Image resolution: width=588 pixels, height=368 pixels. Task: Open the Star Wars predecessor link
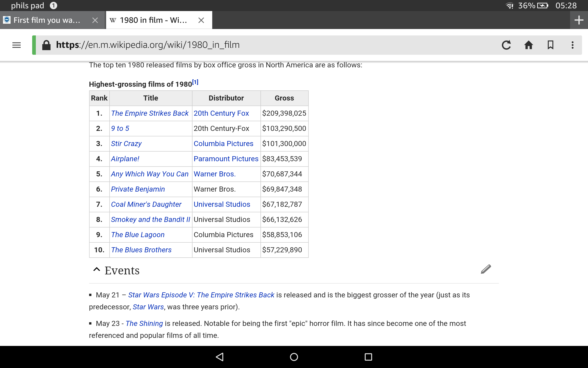148,307
